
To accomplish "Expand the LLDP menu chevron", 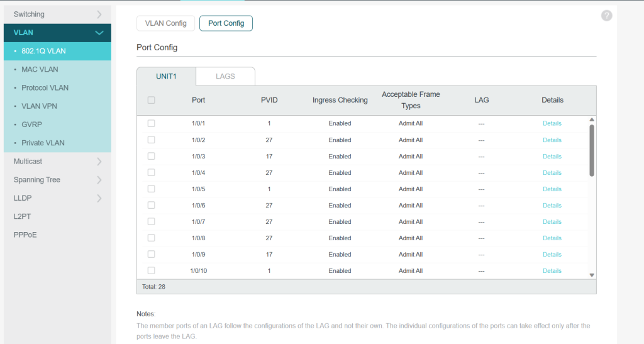I will pyautogui.click(x=99, y=198).
